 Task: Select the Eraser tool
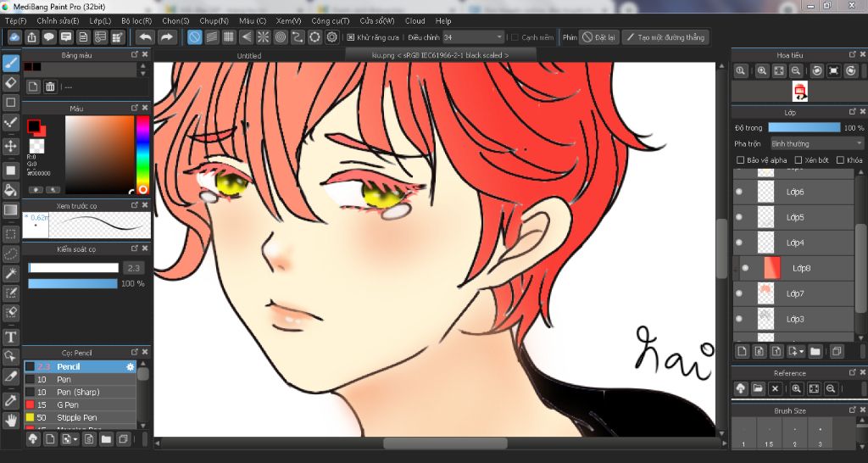click(10, 83)
